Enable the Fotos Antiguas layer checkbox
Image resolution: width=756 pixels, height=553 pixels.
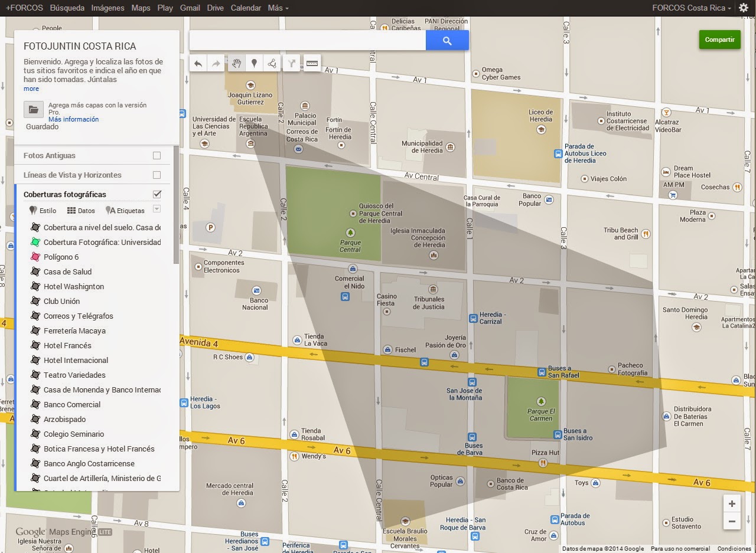[157, 156]
